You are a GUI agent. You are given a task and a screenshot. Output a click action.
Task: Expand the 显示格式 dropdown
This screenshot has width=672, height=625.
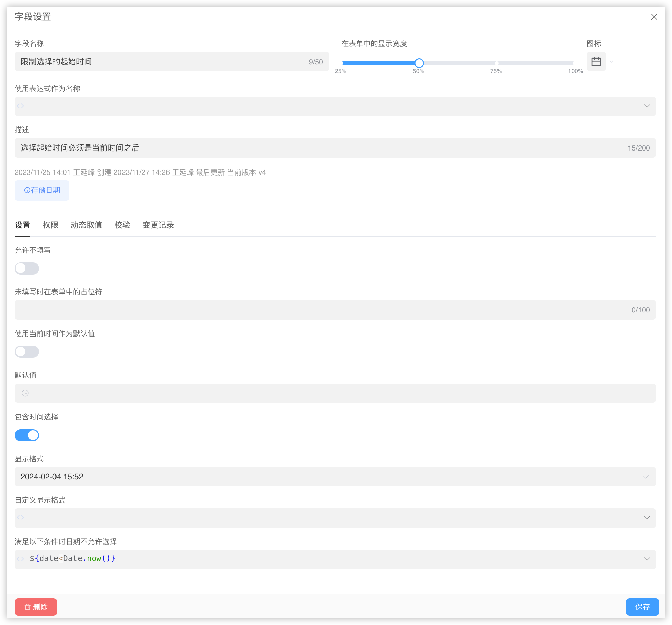pos(645,477)
